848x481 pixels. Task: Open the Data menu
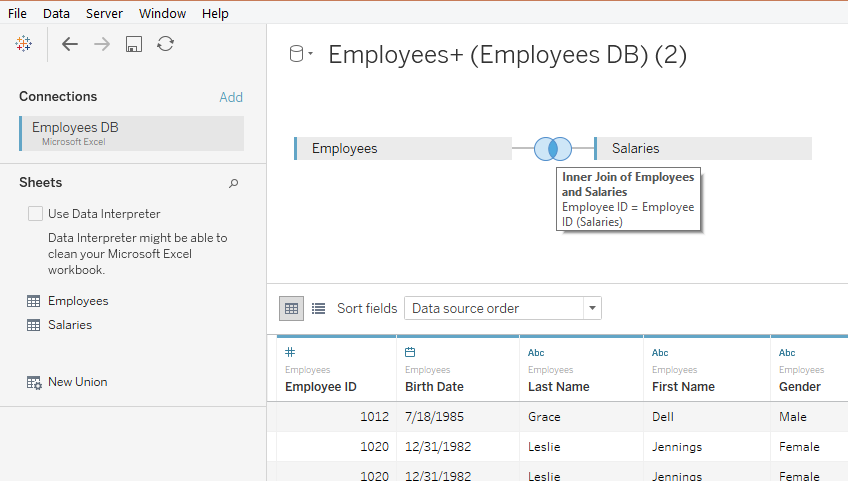(x=56, y=14)
